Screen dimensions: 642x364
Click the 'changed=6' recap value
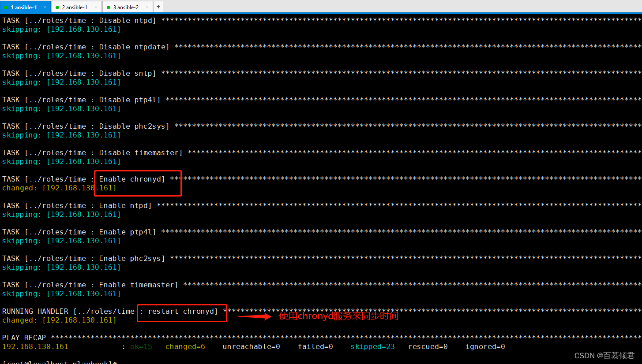[x=185, y=347]
